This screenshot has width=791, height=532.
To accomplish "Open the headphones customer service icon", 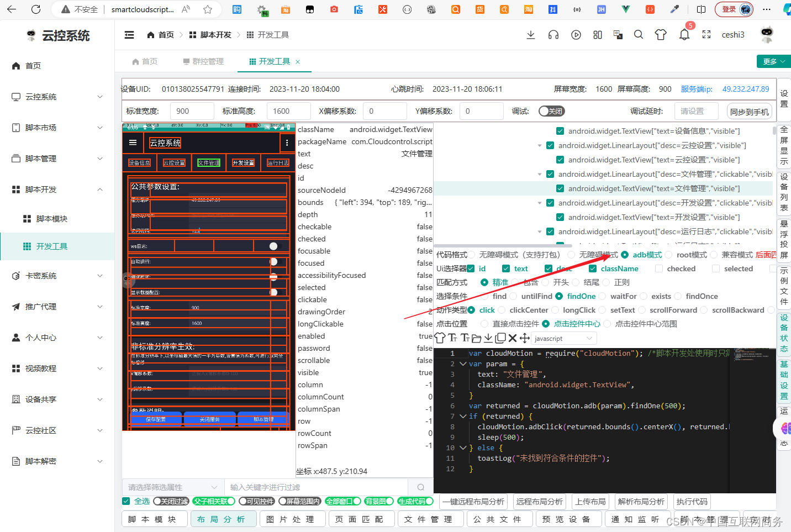I will tap(553, 35).
